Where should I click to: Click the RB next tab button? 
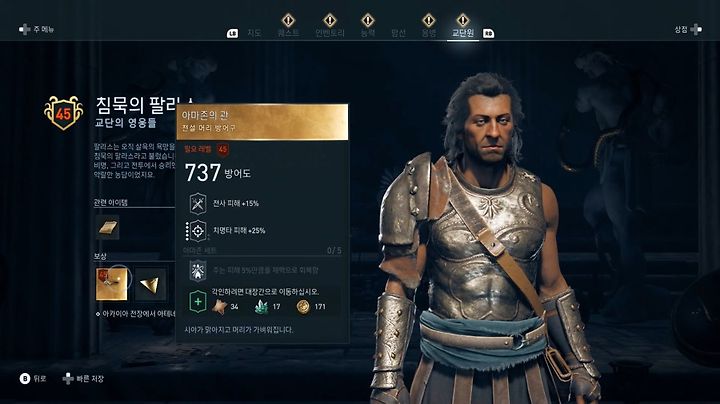(489, 34)
